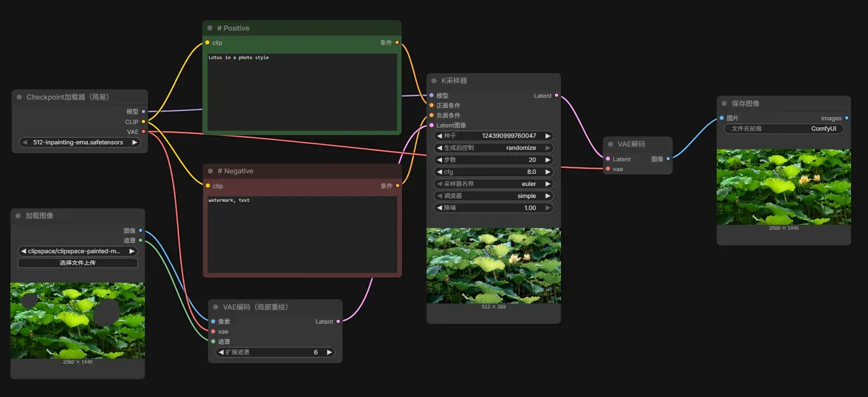868x397 pixels.
Task: Click the 模型 input port on K采样器
Action: [x=432, y=96]
